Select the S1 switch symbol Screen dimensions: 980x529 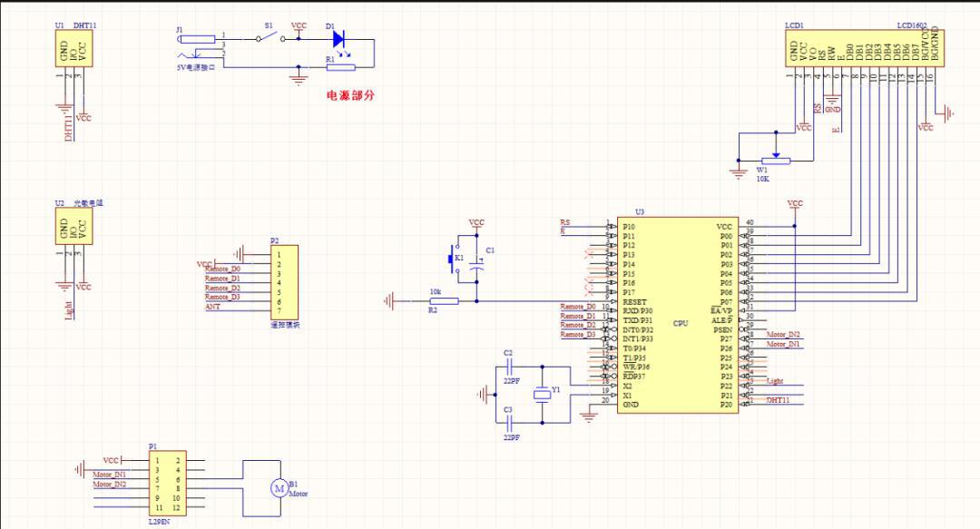(x=269, y=37)
